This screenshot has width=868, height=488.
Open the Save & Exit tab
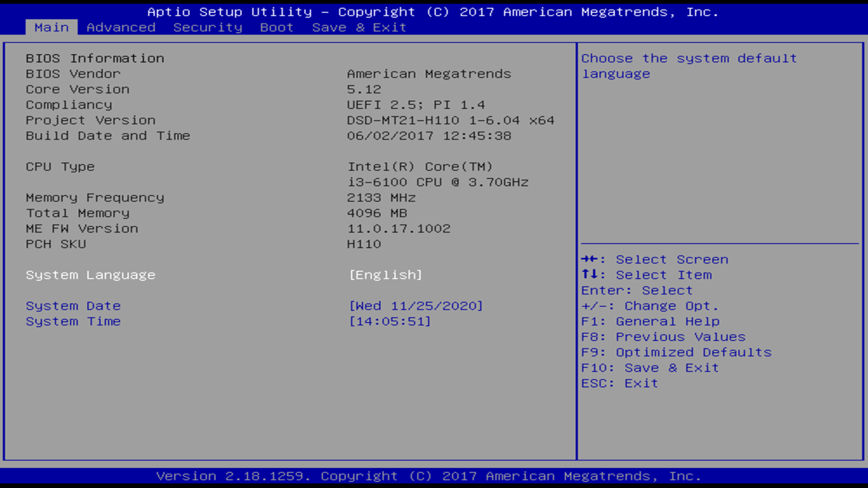(359, 28)
